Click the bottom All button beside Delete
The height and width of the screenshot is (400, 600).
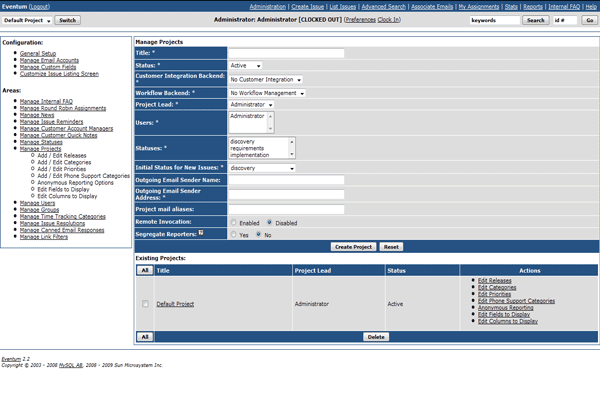click(145, 337)
